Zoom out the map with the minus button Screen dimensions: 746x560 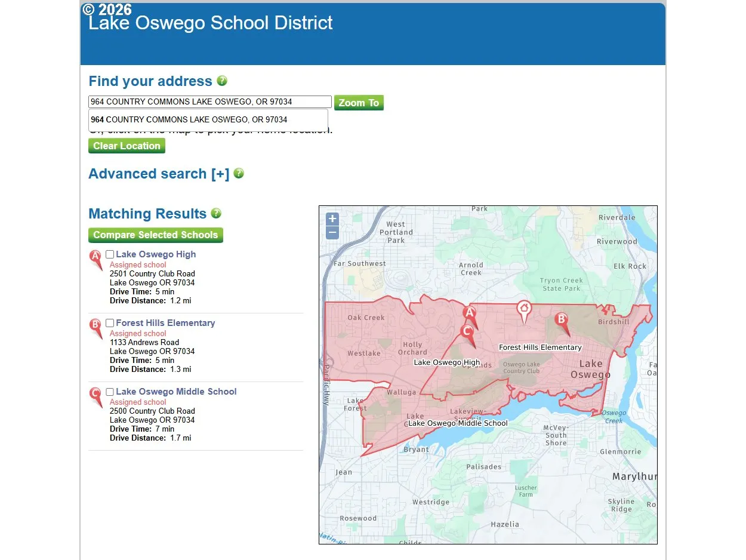tap(332, 233)
